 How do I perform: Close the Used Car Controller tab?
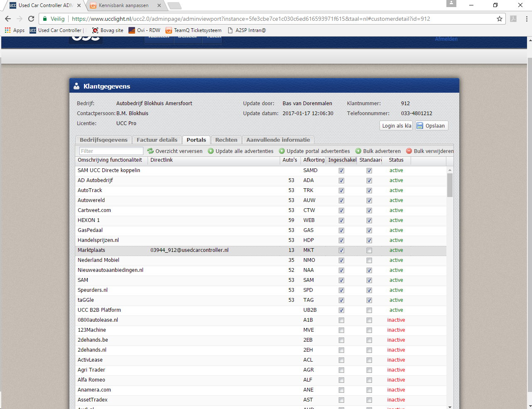click(79, 5)
